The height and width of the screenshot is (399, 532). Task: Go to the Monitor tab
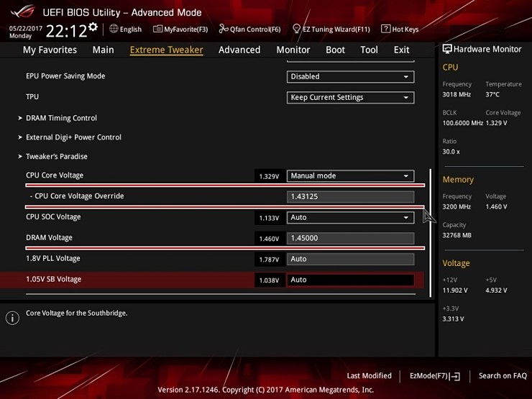pos(293,50)
